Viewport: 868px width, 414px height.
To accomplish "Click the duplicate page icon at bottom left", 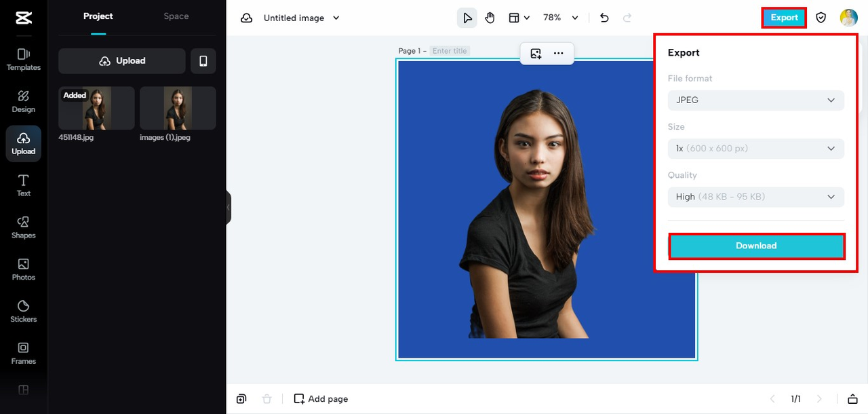I will (x=241, y=399).
